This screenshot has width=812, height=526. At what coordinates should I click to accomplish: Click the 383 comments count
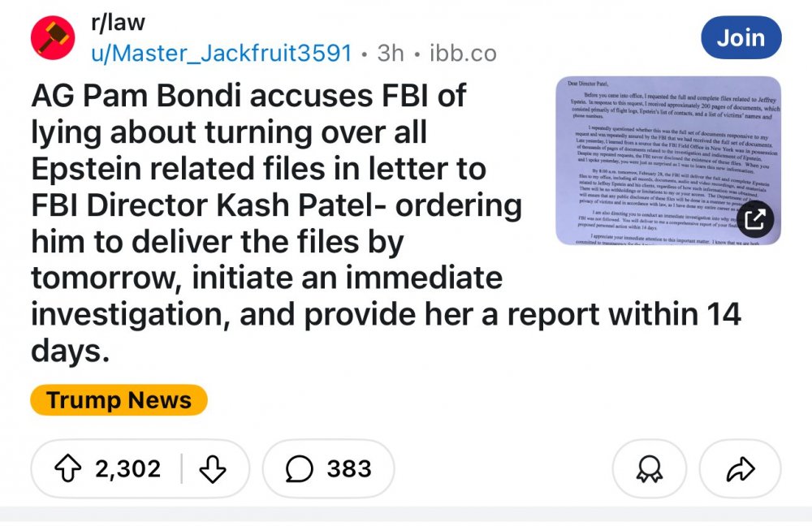(x=349, y=469)
